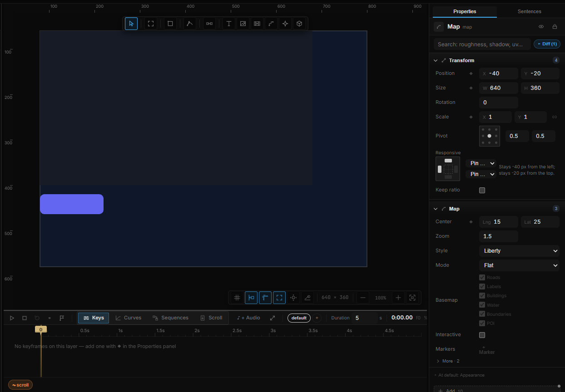Collapse the Transform section

pyautogui.click(x=436, y=60)
